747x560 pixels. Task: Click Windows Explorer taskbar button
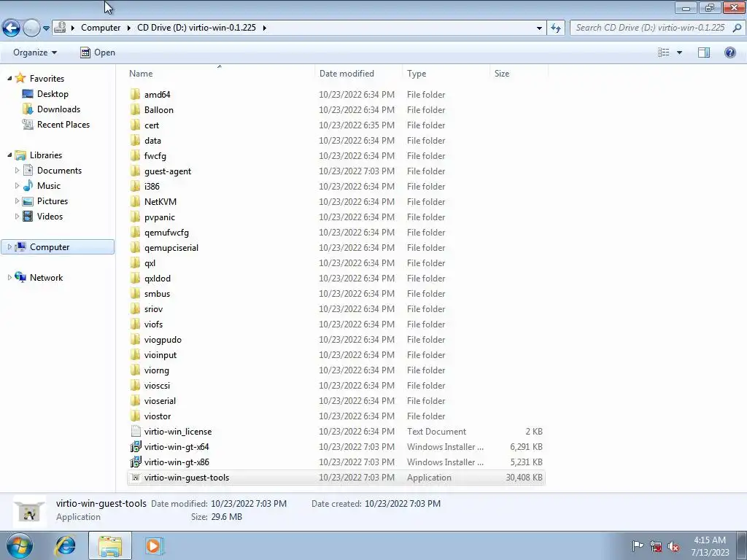[110, 546]
